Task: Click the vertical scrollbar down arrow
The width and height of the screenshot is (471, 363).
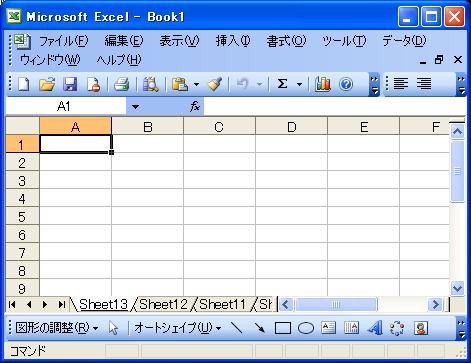Action: tap(457, 288)
